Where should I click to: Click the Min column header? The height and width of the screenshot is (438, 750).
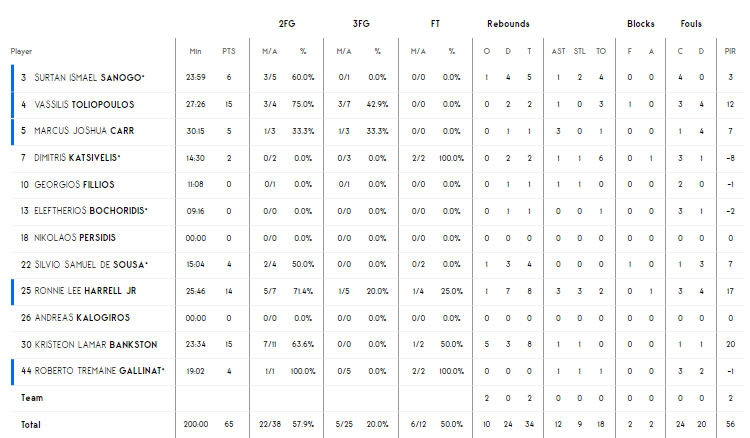click(195, 51)
